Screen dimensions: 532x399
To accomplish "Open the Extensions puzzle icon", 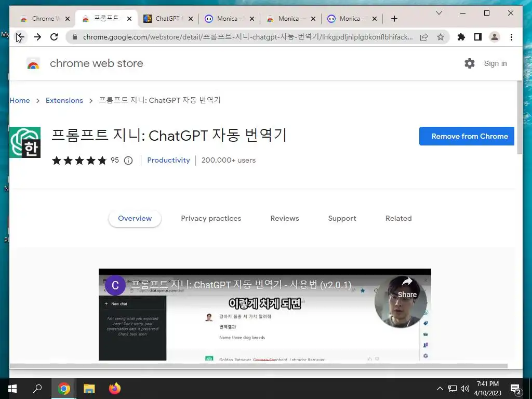I will [461, 37].
